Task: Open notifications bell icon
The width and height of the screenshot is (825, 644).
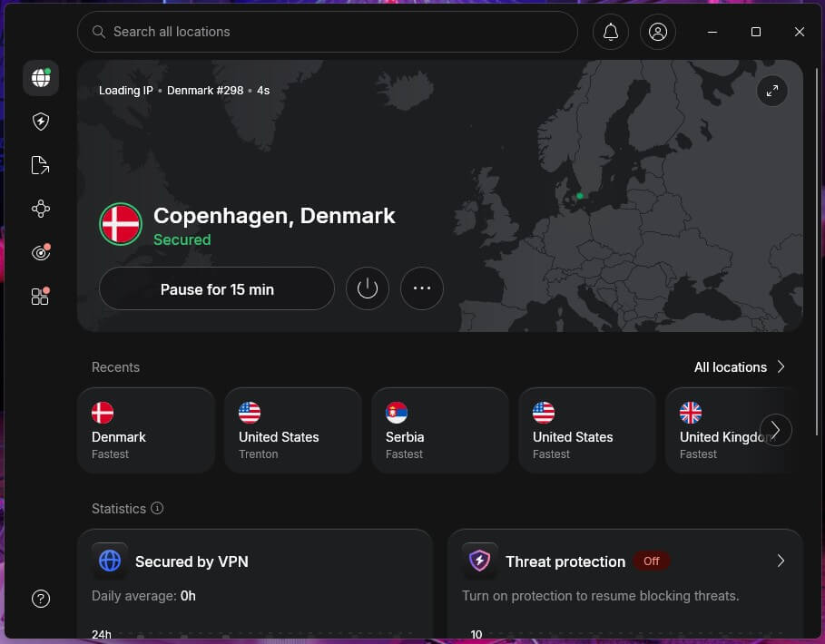Action: click(x=610, y=32)
